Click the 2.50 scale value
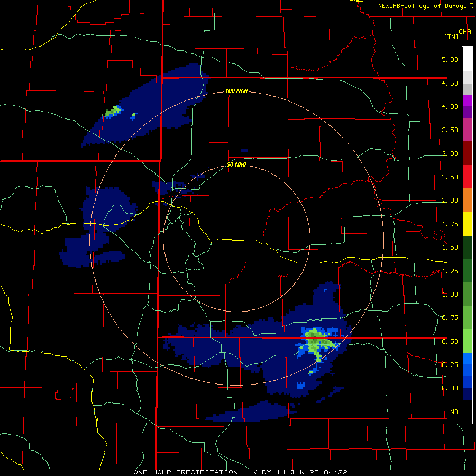The height and width of the screenshot is (476, 476). 450,177
